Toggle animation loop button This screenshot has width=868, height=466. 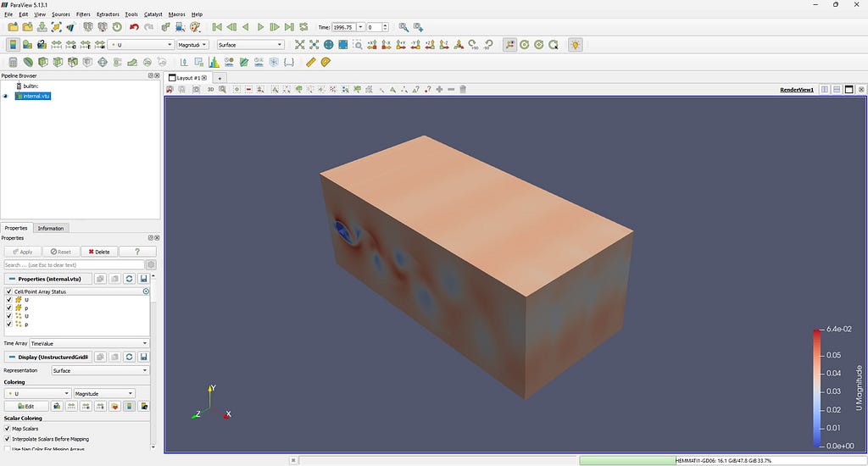pyautogui.click(x=303, y=27)
